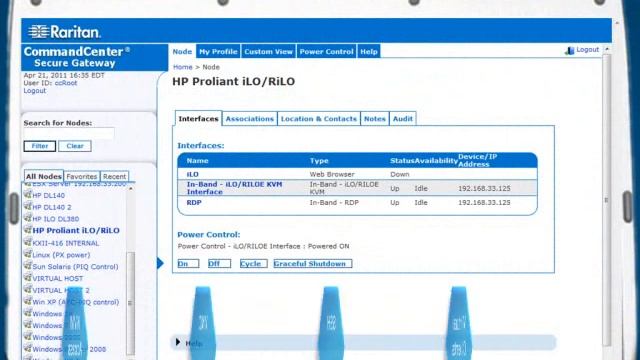Click the HP DL140 node icon
640x360 pixels.
click(28, 194)
